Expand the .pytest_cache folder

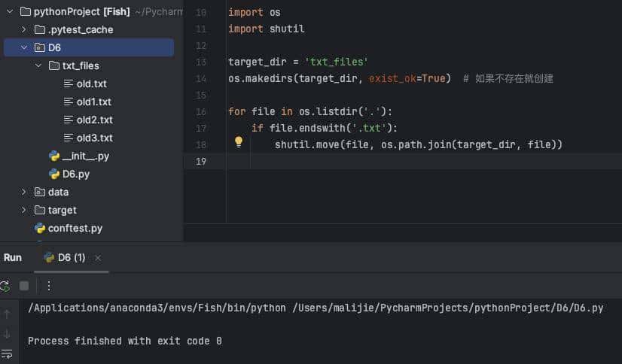pyautogui.click(x=24, y=29)
